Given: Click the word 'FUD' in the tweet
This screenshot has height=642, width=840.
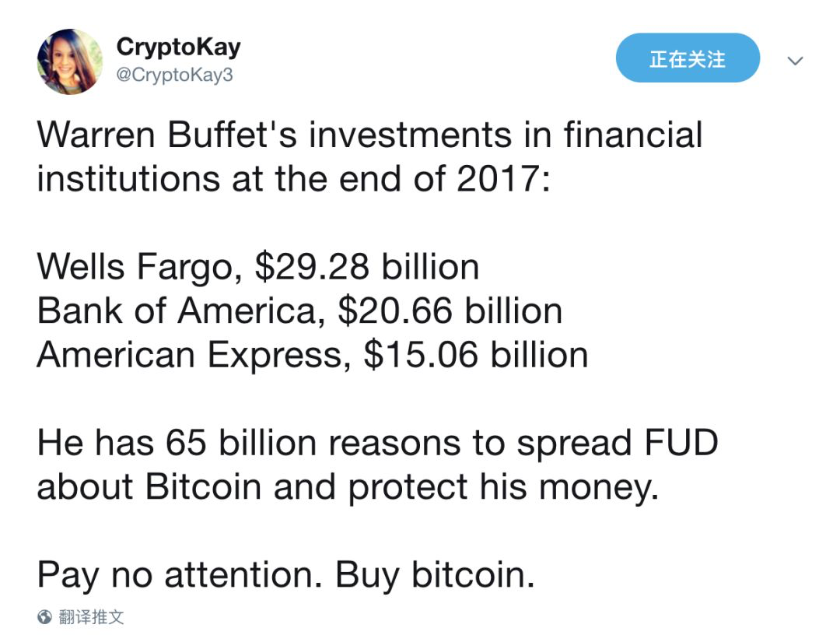Looking at the screenshot, I should pyautogui.click(x=681, y=444).
